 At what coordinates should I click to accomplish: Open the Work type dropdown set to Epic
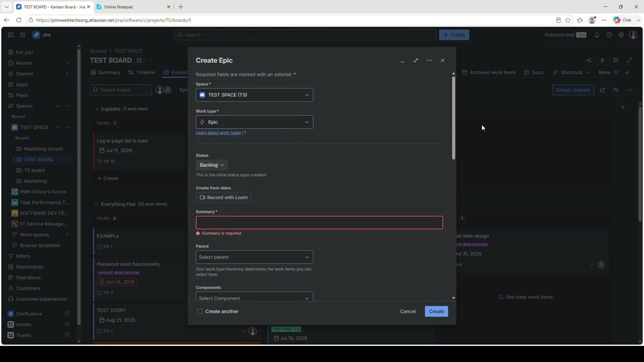click(x=254, y=122)
